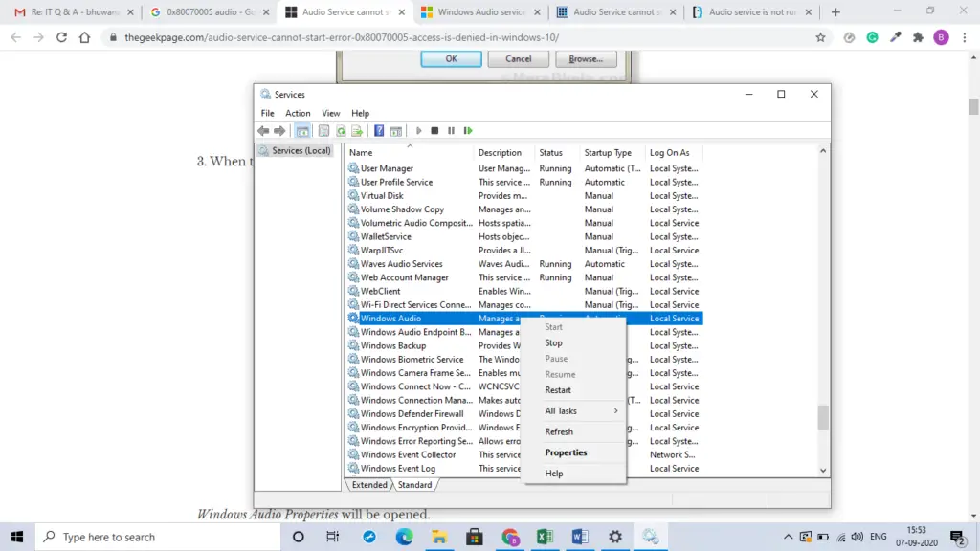Open the Windows Start menu
The image size is (980, 551).
(x=17, y=537)
